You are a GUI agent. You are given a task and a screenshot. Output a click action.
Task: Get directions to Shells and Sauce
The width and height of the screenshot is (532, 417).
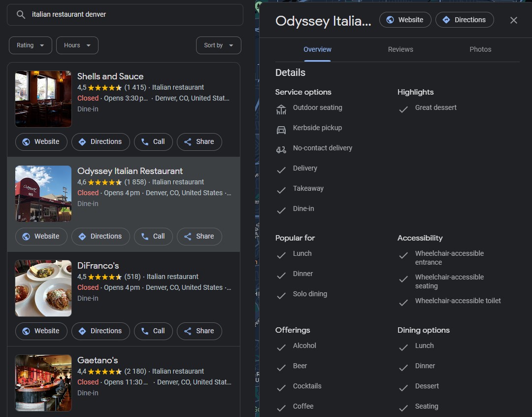pyautogui.click(x=101, y=142)
